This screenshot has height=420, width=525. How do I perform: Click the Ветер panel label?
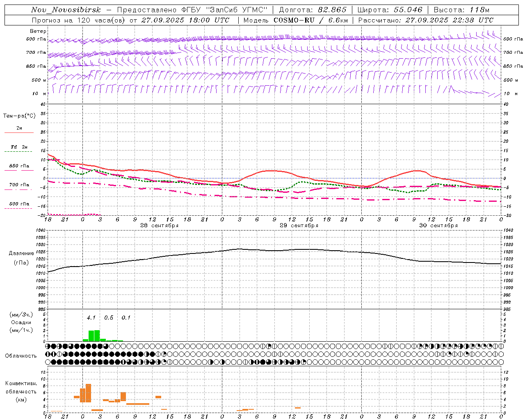[38, 31]
